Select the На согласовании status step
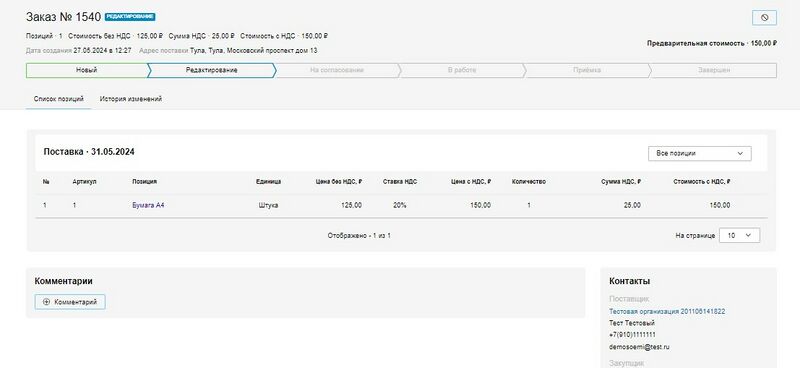The image size is (800, 368). (x=337, y=70)
